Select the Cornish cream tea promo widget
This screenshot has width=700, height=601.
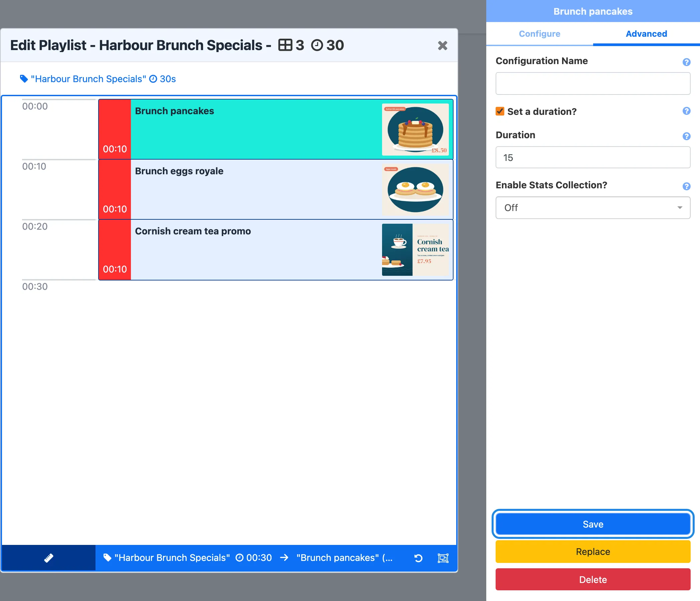[276, 250]
